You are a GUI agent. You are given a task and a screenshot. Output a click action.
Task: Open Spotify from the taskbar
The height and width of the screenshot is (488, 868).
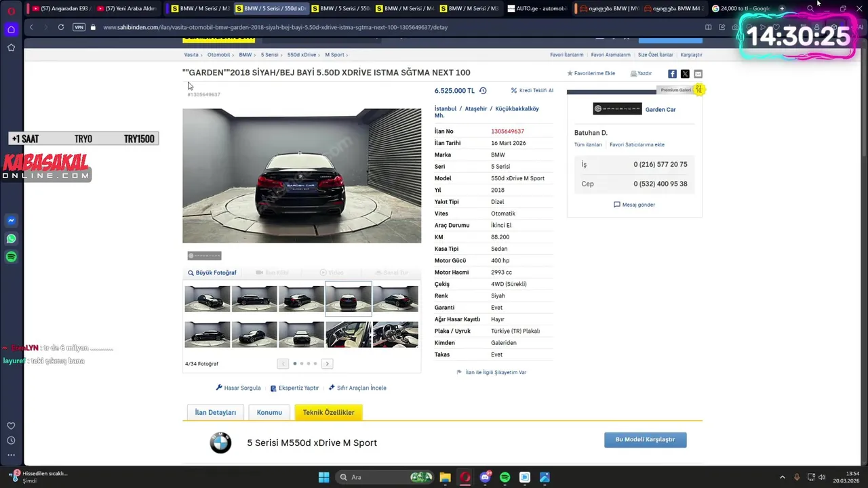(505, 477)
